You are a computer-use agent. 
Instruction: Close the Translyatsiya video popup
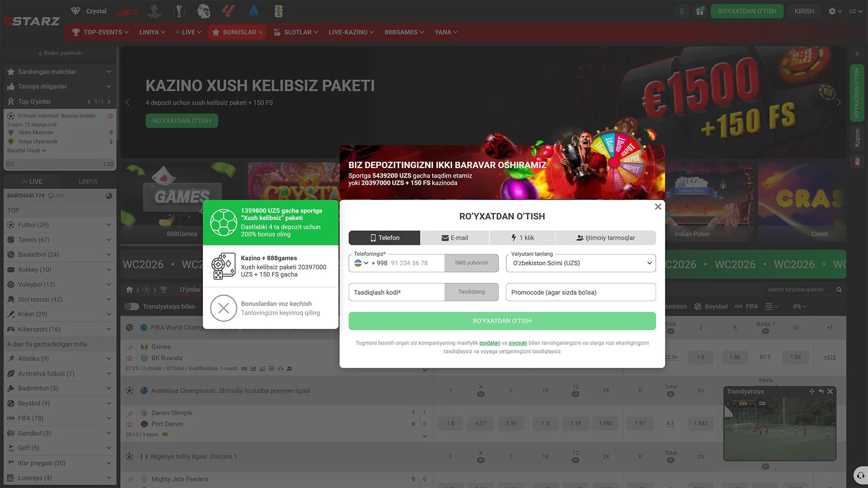tap(830, 392)
